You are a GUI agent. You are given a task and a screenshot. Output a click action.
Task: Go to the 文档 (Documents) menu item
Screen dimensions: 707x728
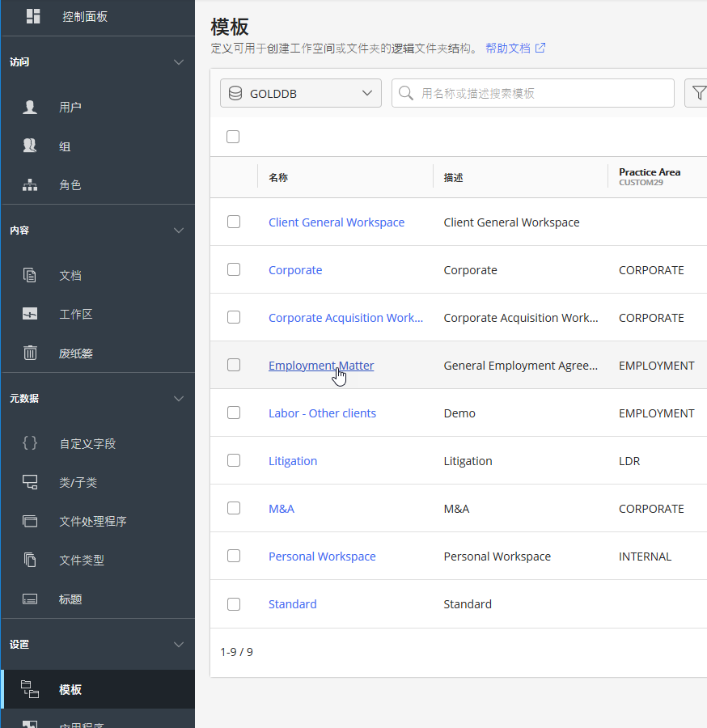pos(70,275)
